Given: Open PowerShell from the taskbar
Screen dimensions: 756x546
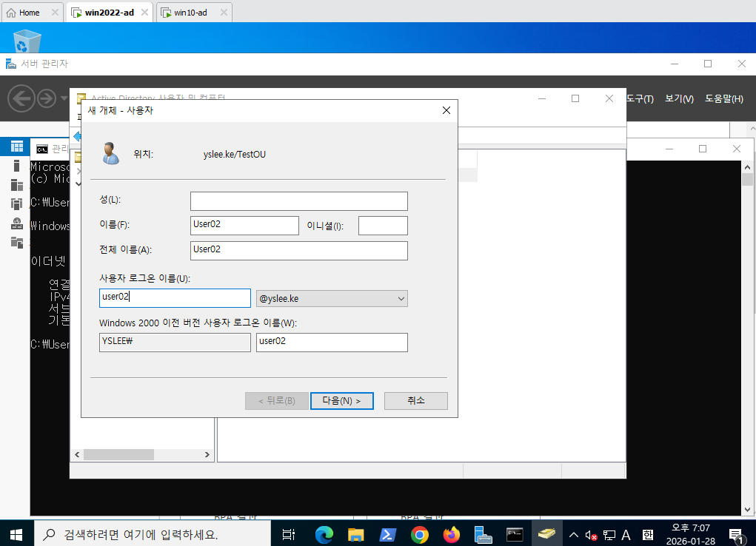Looking at the screenshot, I should pos(388,534).
